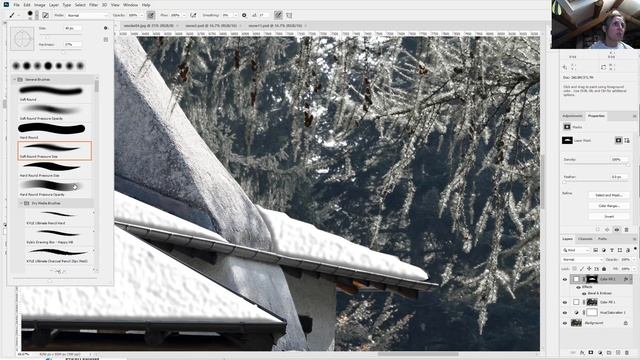Viewport: 640px width, 360px height.
Task: Open symmetry paint options icon
Action: tap(289, 15)
